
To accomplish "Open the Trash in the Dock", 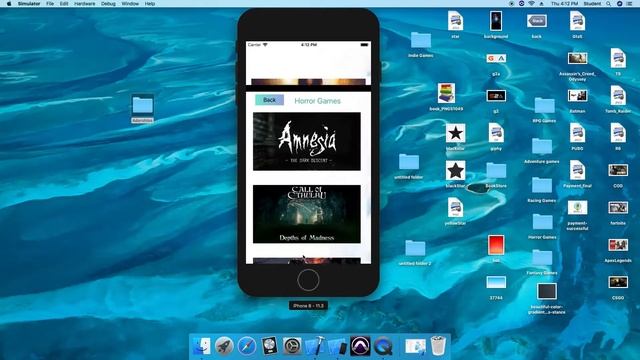I will point(438,346).
